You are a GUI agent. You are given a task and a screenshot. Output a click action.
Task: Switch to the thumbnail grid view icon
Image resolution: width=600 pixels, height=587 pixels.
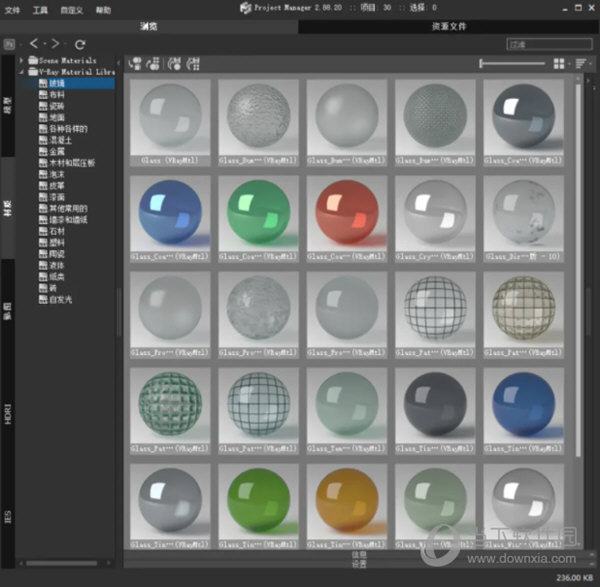click(x=559, y=64)
